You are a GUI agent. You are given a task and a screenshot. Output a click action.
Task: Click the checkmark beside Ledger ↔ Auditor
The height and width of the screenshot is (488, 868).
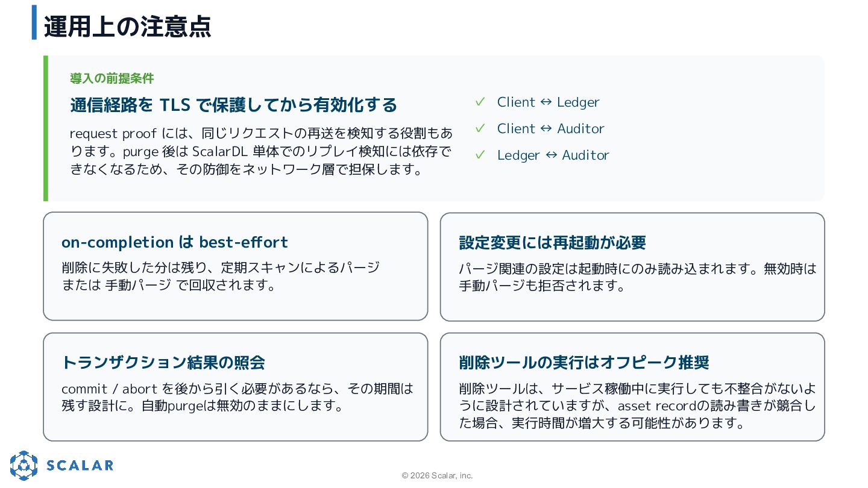[480, 155]
